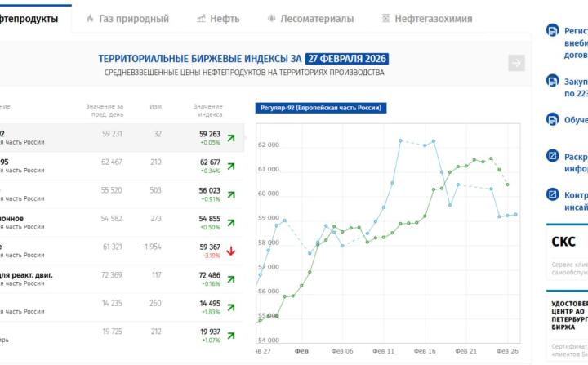This screenshot has height=365, width=588.
Task: Click the green arrow beside index 72 486
Action: [231, 279]
